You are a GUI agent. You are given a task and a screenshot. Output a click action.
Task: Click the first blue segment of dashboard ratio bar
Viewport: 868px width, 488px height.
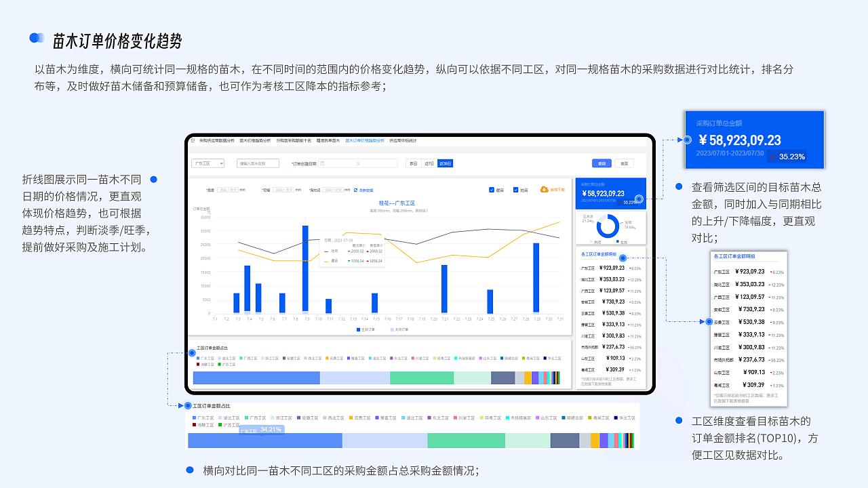pyautogui.click(x=256, y=378)
